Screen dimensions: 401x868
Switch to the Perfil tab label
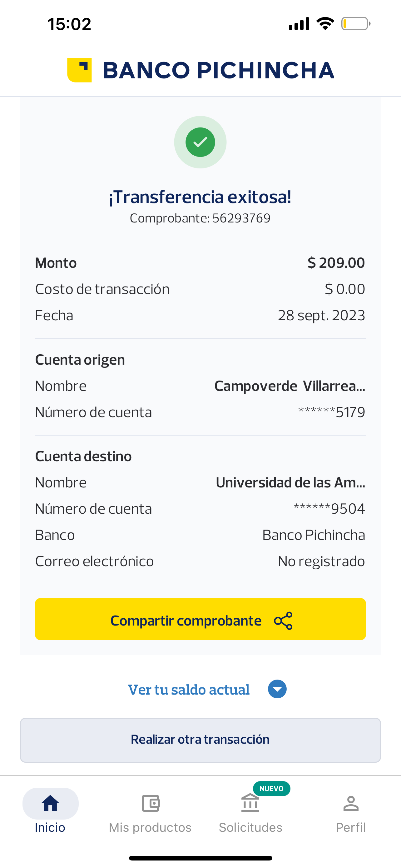[x=351, y=828]
